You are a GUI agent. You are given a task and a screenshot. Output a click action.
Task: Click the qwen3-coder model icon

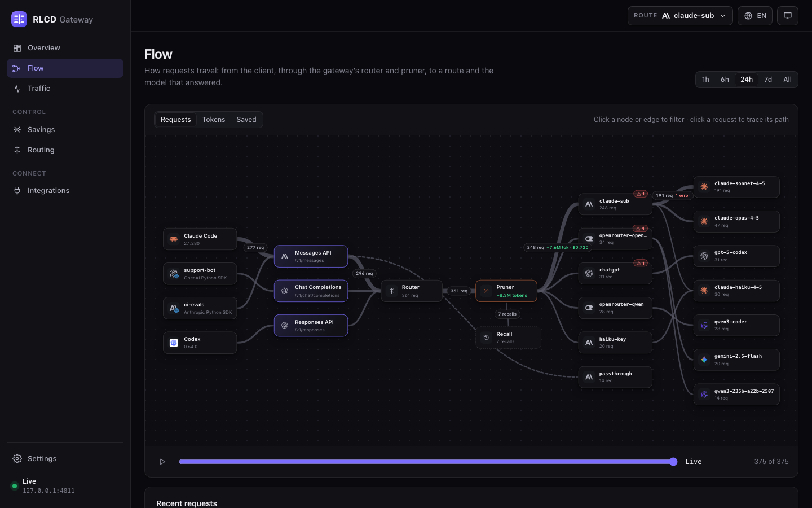click(704, 325)
